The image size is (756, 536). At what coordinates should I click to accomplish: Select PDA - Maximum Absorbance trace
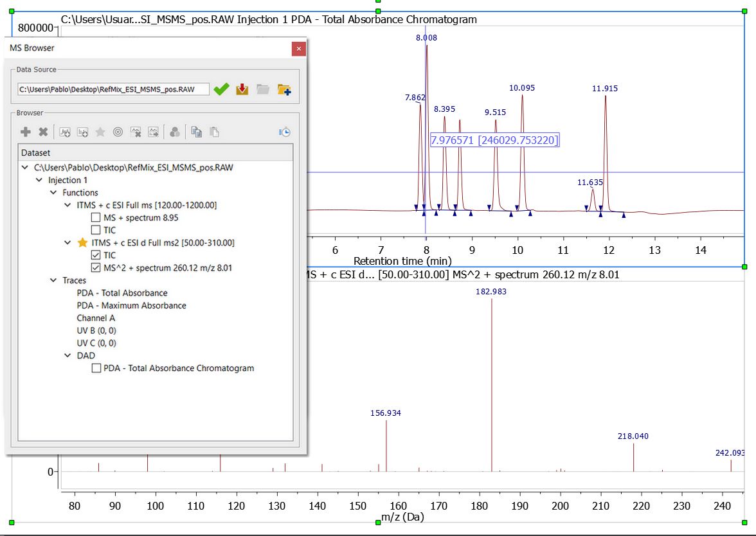click(131, 306)
